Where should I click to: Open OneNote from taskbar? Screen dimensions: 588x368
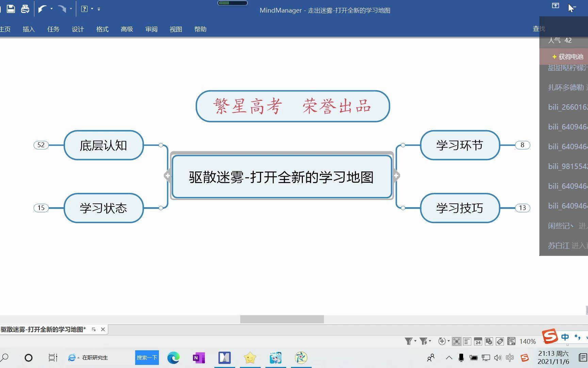coord(199,358)
